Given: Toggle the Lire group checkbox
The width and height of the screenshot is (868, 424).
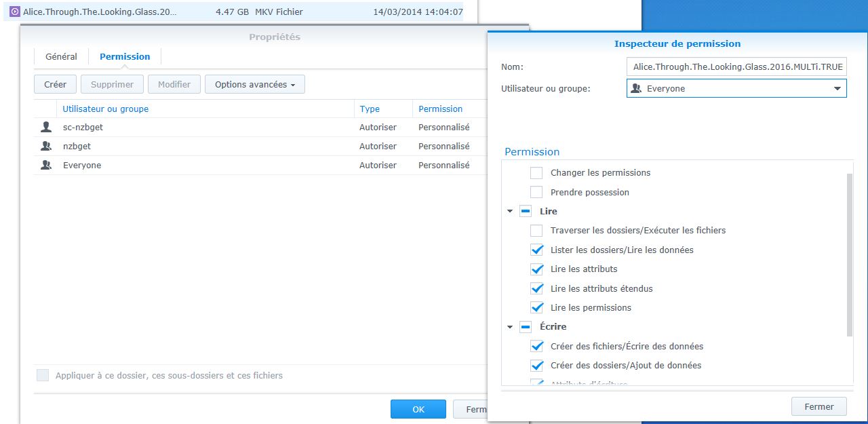Looking at the screenshot, I should click(x=526, y=211).
